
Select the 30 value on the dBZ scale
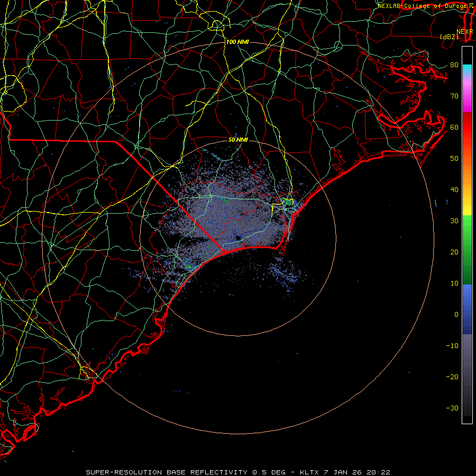454,221
